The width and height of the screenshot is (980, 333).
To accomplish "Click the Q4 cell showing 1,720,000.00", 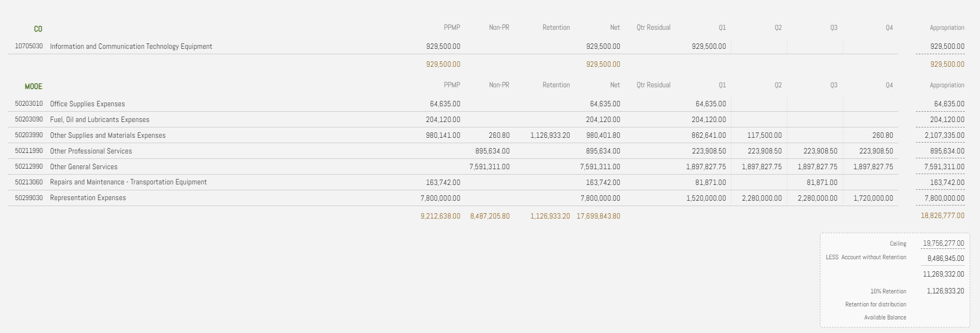I will point(873,198).
